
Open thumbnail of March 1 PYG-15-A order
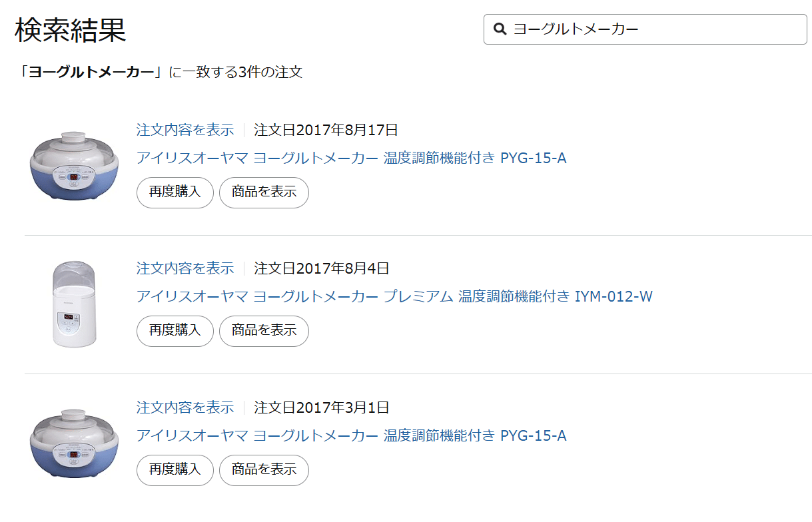(x=74, y=442)
